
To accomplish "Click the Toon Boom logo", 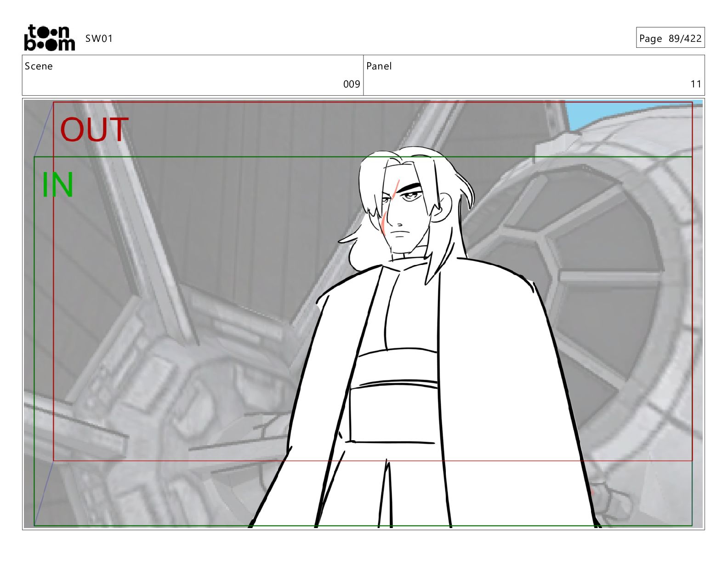I will [49, 38].
